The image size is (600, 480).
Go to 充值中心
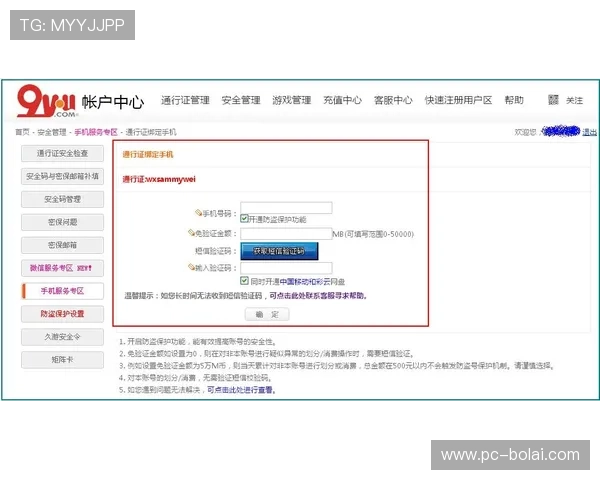point(342,100)
